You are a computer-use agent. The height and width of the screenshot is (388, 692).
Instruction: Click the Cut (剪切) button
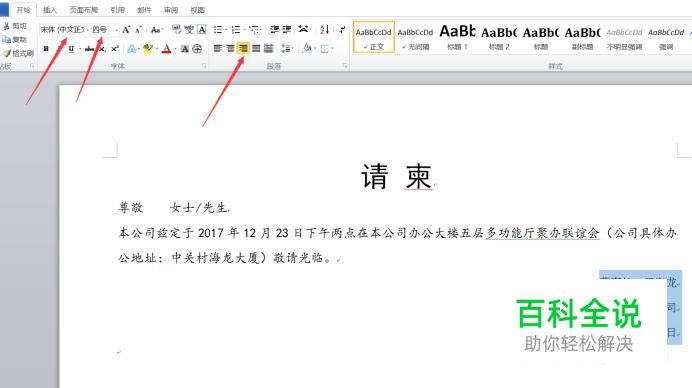click(x=15, y=26)
